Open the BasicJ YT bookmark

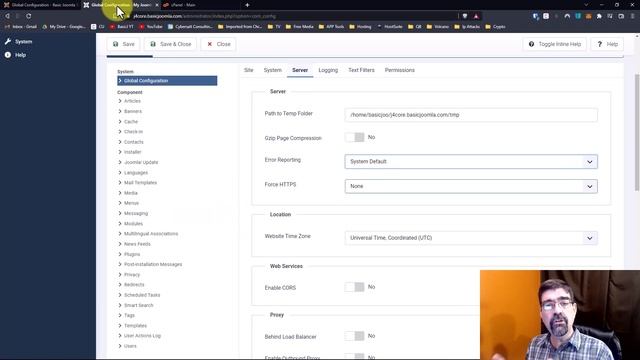coord(122,27)
